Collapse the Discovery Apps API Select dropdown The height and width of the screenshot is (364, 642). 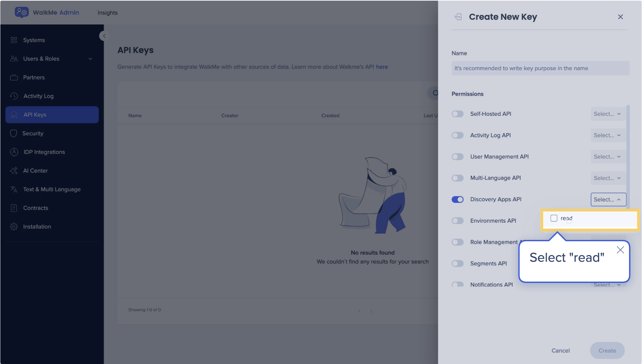(608, 200)
